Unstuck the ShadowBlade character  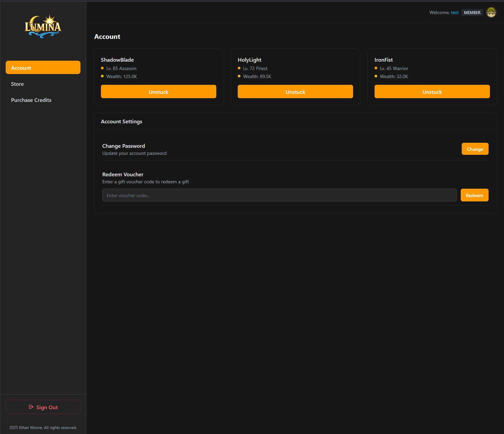pyautogui.click(x=158, y=91)
